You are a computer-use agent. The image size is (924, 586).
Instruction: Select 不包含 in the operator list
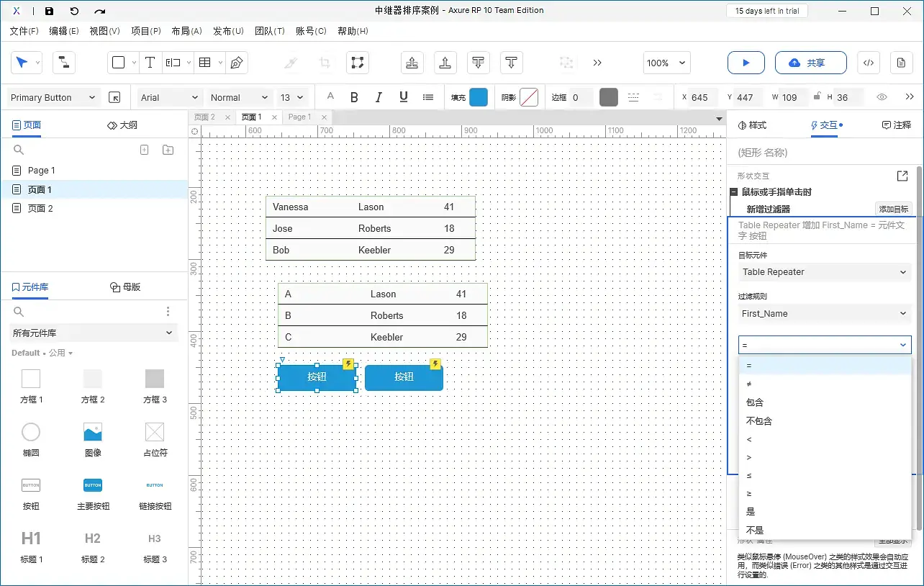click(x=759, y=420)
